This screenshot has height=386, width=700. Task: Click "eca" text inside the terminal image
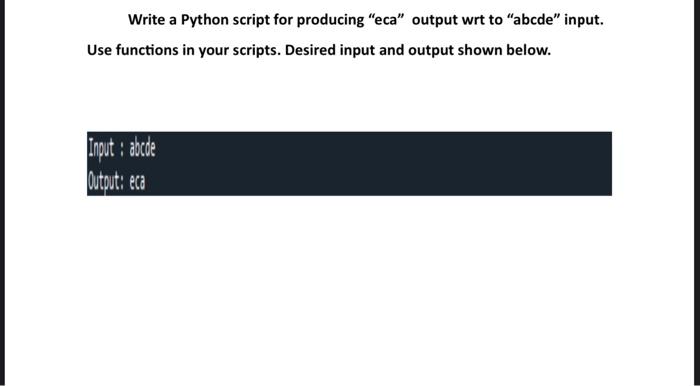pyautogui.click(x=138, y=182)
